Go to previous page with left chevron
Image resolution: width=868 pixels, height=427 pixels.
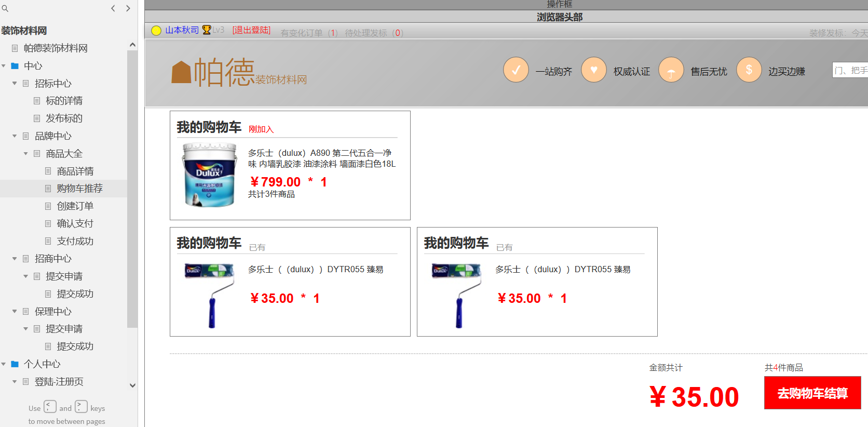coord(113,8)
